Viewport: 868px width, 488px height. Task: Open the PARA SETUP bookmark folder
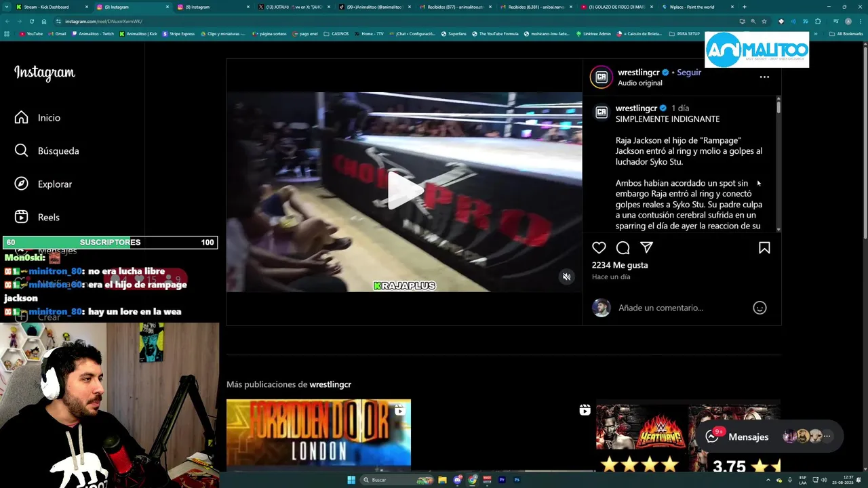pyautogui.click(x=684, y=34)
